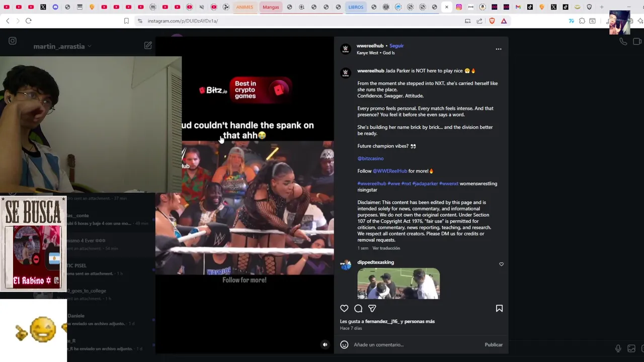Open #nxt hashtag
Screen dimensions: 644x362
(406, 184)
